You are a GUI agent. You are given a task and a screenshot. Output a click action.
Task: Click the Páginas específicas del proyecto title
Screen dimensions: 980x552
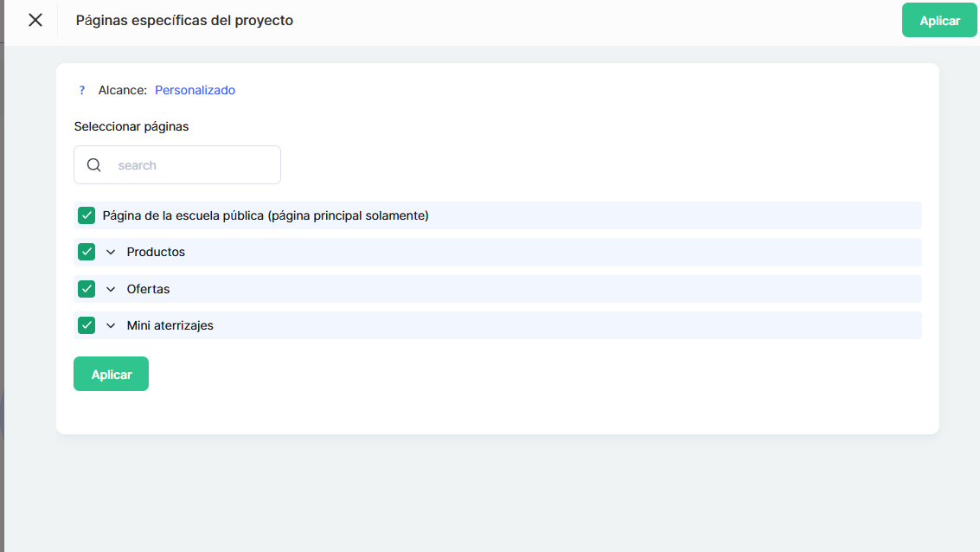pos(184,20)
